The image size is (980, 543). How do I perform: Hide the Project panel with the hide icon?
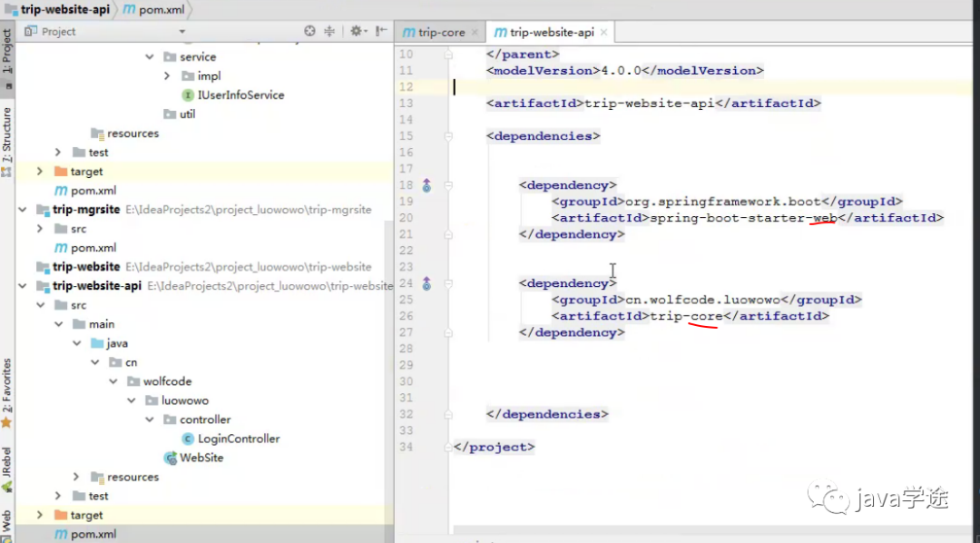[x=381, y=31]
